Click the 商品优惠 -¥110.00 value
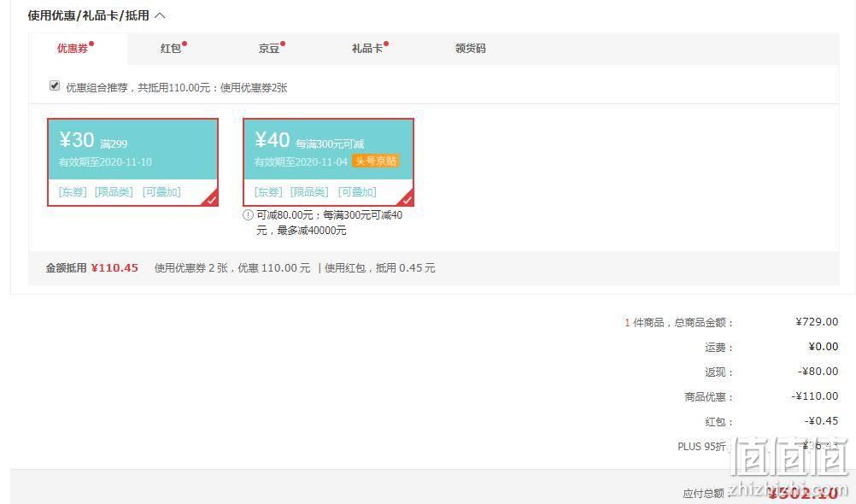The width and height of the screenshot is (856, 504). [815, 396]
